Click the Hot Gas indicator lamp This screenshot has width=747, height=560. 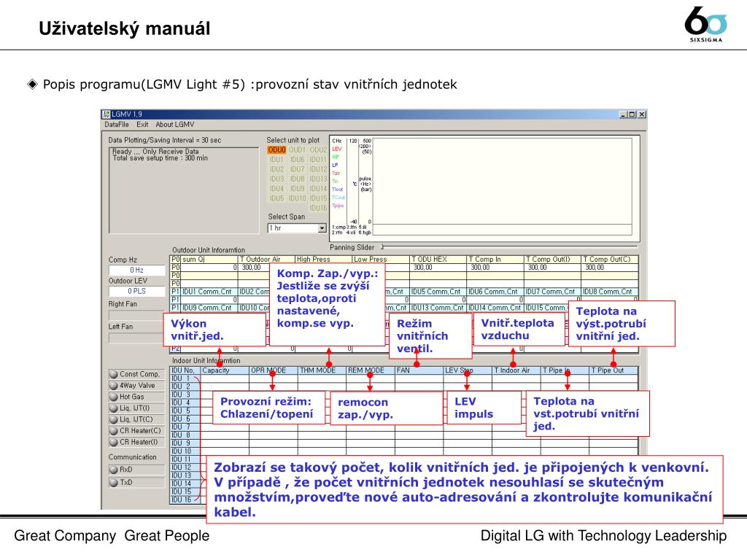click(x=113, y=397)
